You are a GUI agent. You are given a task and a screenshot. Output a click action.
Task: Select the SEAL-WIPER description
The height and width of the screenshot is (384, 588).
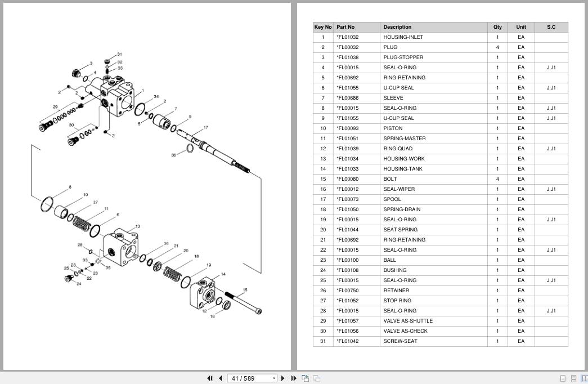[x=399, y=189]
